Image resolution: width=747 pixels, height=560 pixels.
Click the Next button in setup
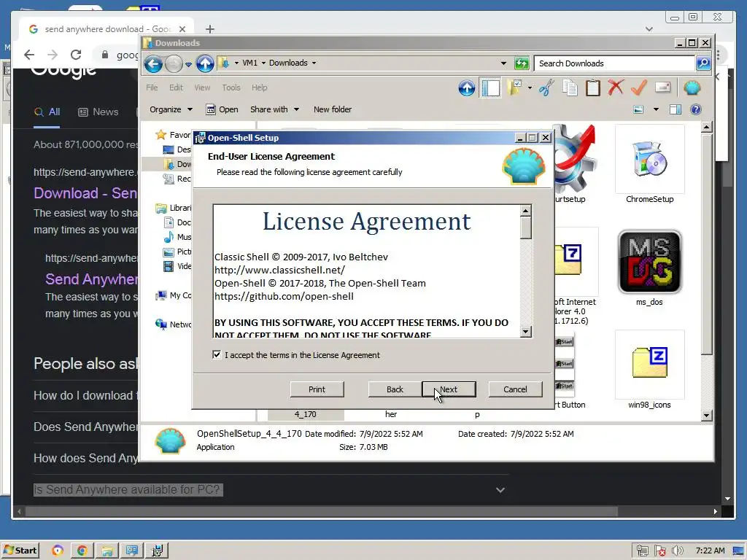449,389
